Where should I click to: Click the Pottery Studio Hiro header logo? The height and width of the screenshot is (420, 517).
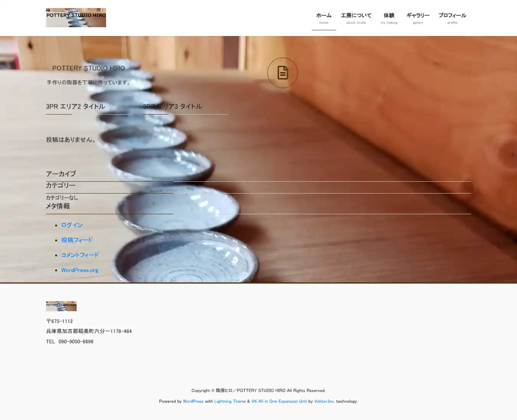pyautogui.click(x=76, y=18)
